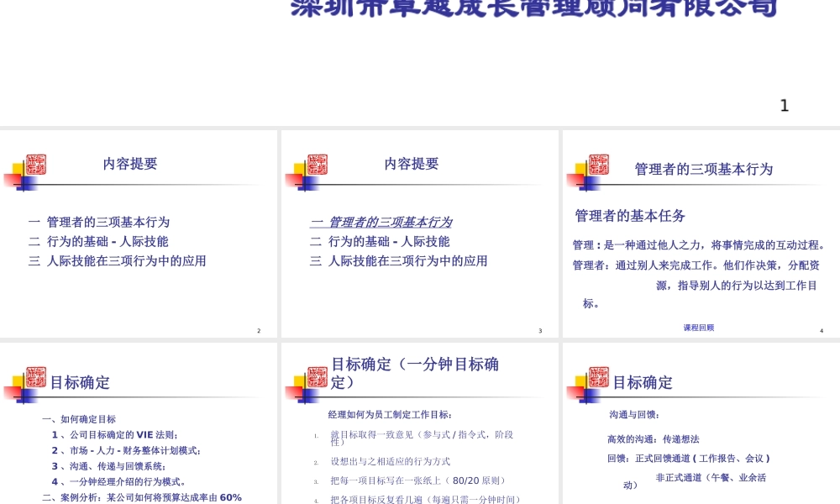
Task: Click the line 经理如何为员工制定工作目标
Action: (391, 415)
